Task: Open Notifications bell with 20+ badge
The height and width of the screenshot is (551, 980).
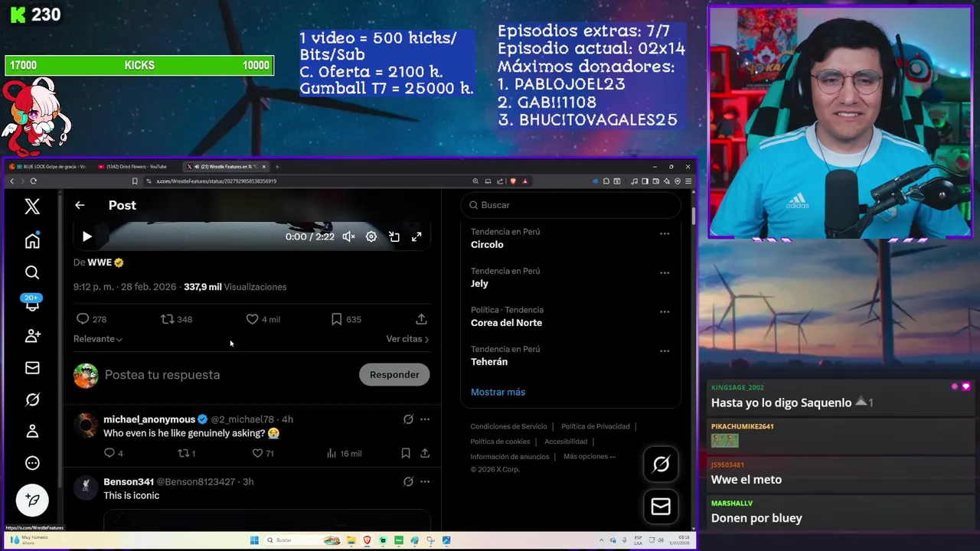Action: point(32,304)
